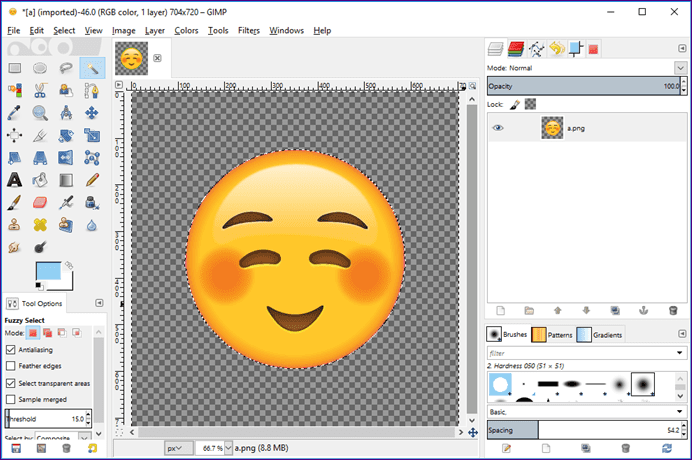Select the Alignment tool
This screenshot has height=460, width=692.
tap(15, 136)
